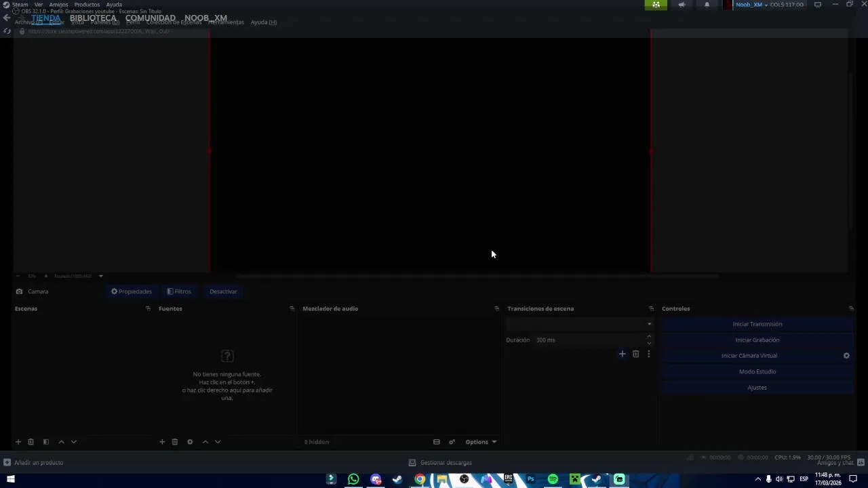Image resolution: width=868 pixels, height=488 pixels.
Task: Click Steam green Big Picture button
Action: point(656,5)
